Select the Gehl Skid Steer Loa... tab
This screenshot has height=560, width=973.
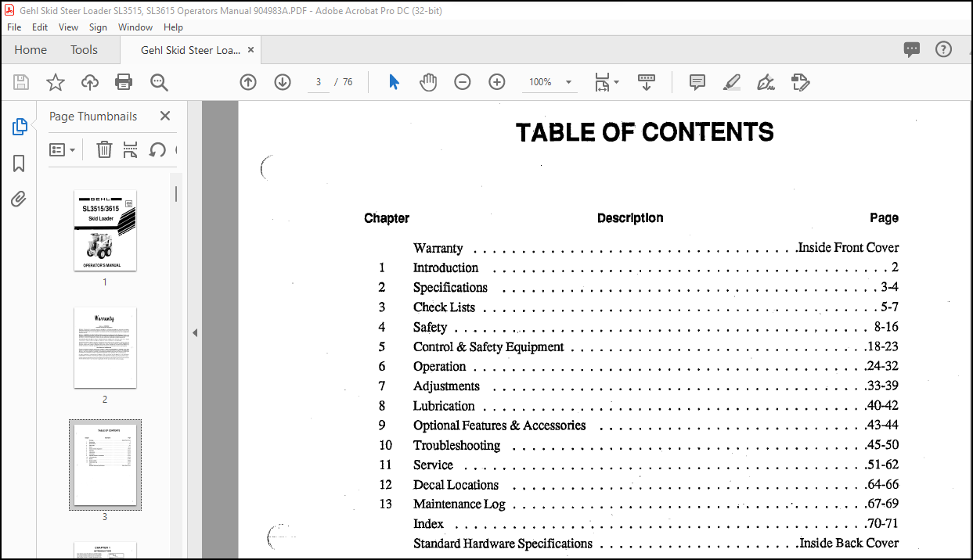click(190, 50)
